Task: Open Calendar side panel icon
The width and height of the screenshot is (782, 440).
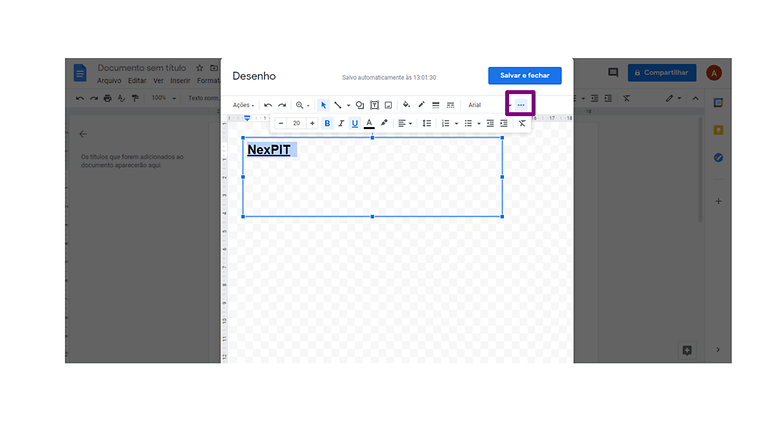Action: tap(718, 103)
